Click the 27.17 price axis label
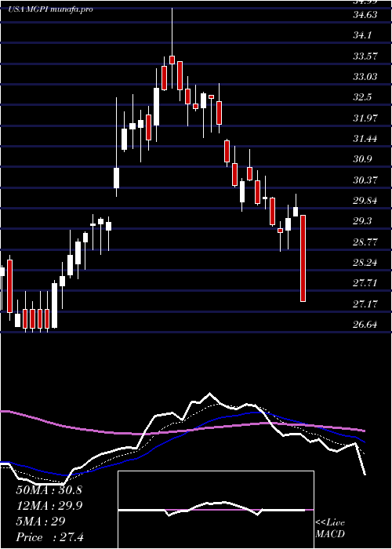The image size is (392, 549). pos(365,304)
